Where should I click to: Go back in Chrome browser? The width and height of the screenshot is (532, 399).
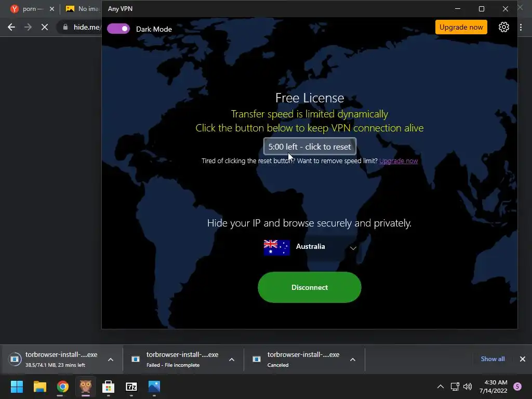[11, 27]
